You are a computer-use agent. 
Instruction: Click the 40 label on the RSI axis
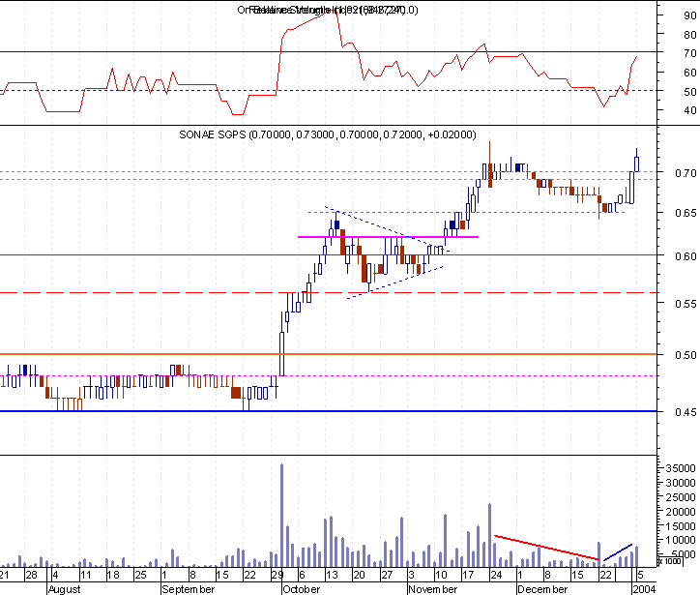click(689, 110)
